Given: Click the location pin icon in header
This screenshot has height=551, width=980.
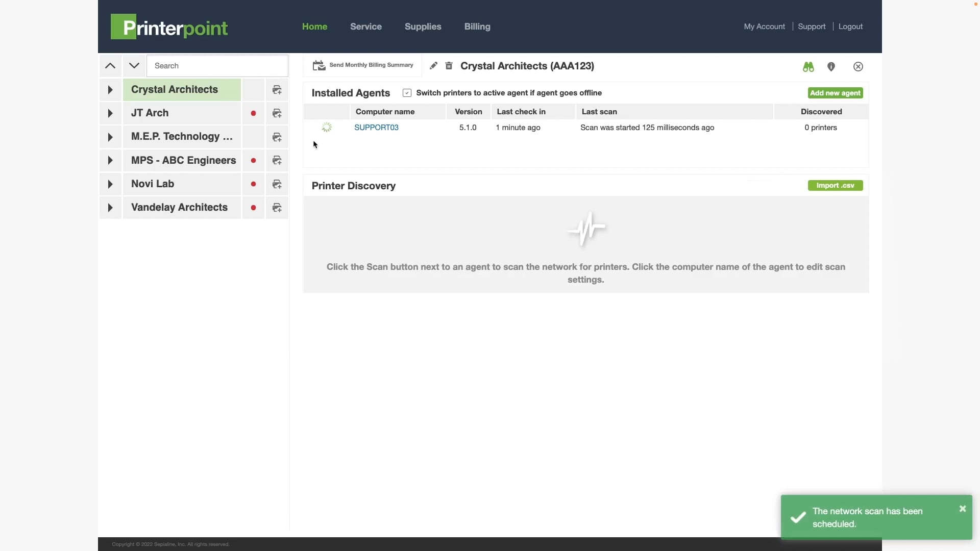Looking at the screenshot, I should [x=831, y=67].
